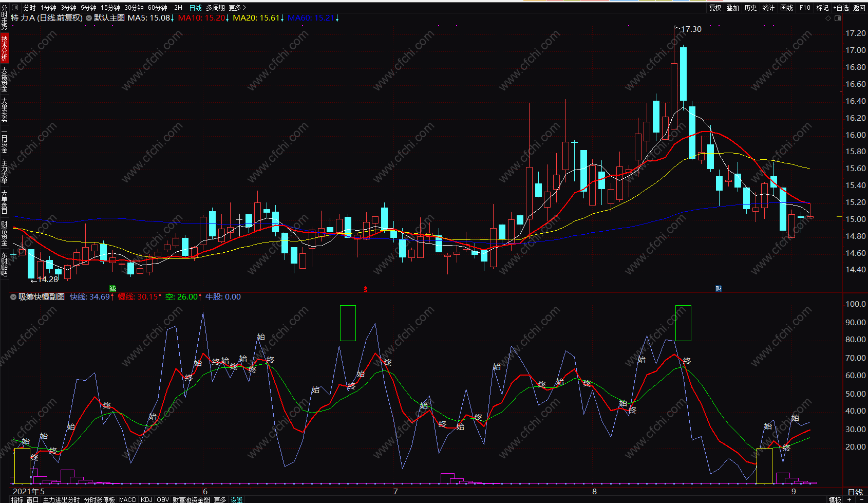Click the red S marker below chart
This screenshot has height=503, width=868.
[x=366, y=289]
